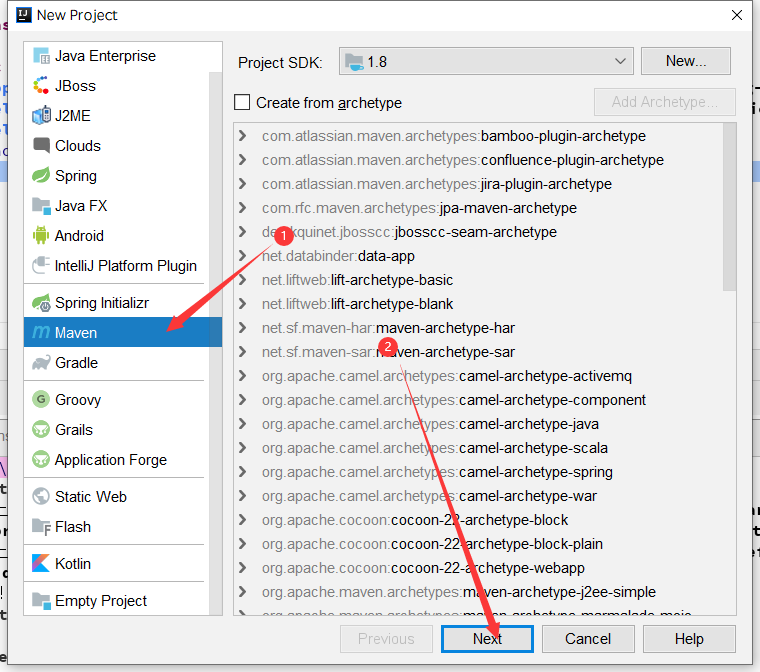Expand jpa-maven-archetype node
760x672 pixels.
click(242, 208)
